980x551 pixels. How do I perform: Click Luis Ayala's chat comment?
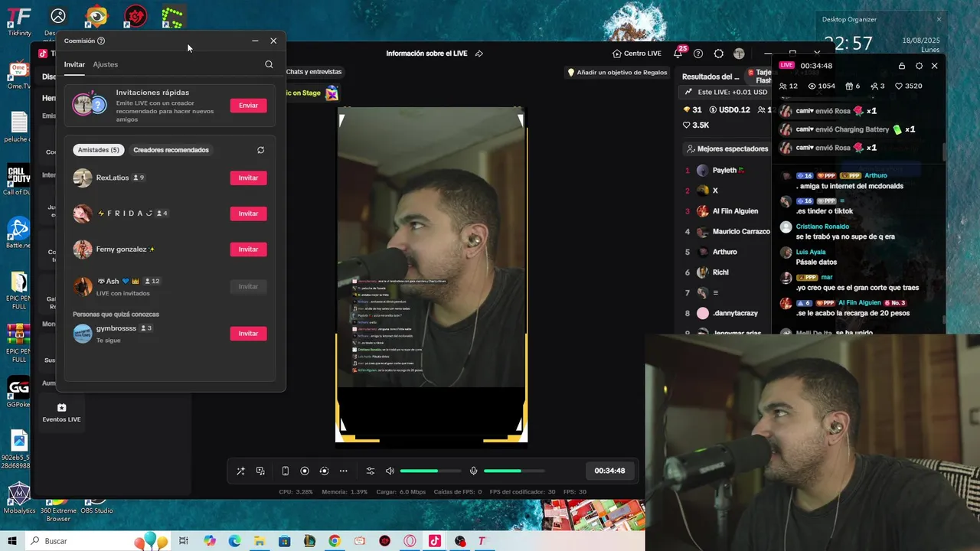(x=817, y=262)
